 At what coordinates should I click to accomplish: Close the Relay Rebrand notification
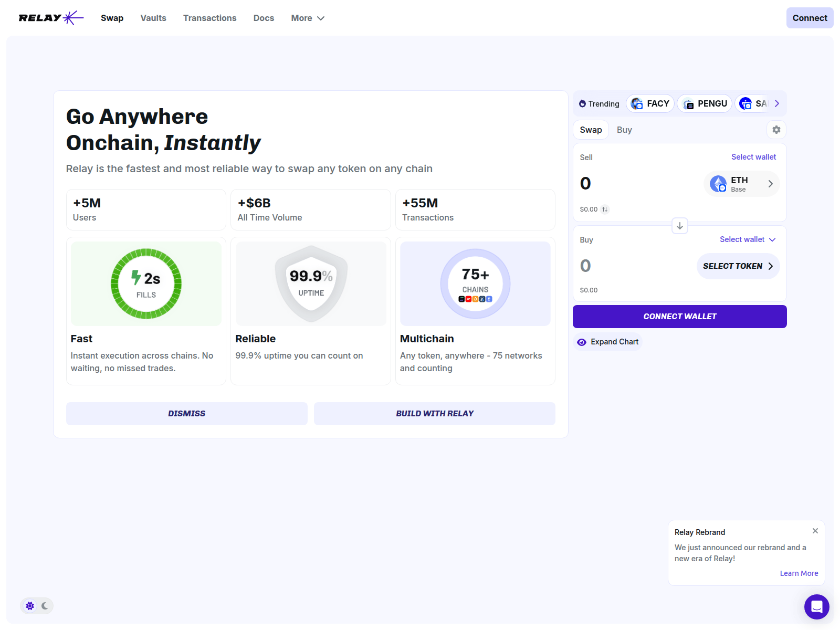click(x=815, y=531)
